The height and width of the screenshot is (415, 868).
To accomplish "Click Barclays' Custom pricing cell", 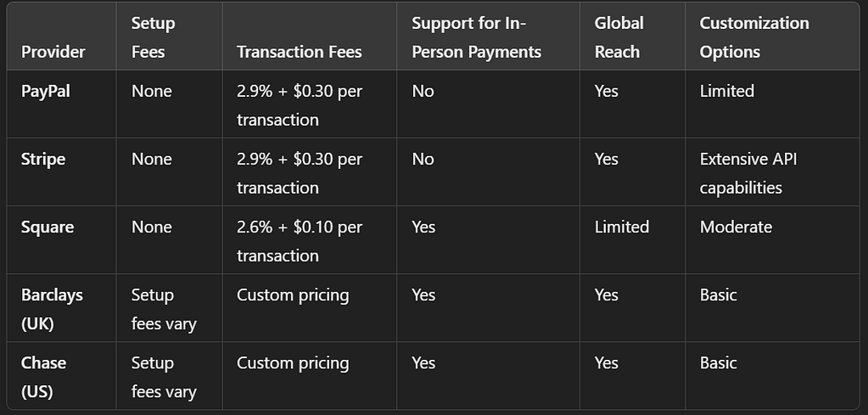I will (293, 294).
